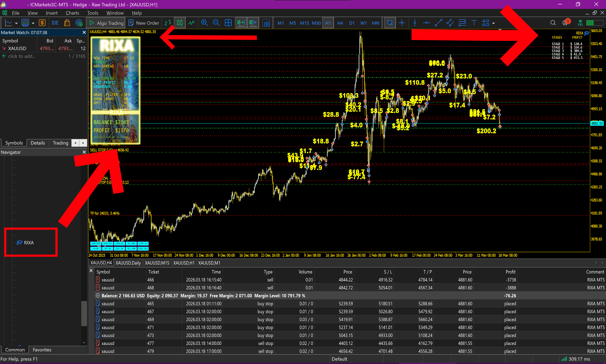
Task: Draw a trendline using the trendline tool
Action: point(438,23)
